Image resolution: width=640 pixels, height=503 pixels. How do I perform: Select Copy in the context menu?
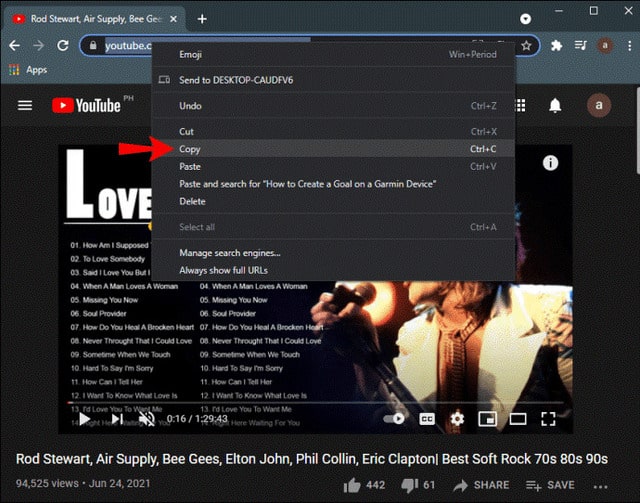pyautogui.click(x=333, y=149)
